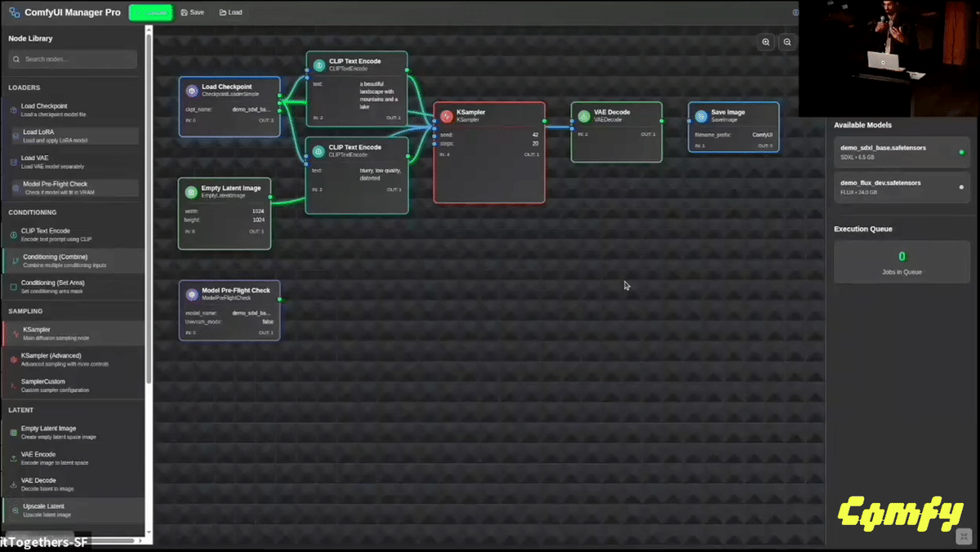Click the scrollbar down arrow in Node Library
Image resolution: width=980 pixels, height=552 pixels.
pos(149,531)
